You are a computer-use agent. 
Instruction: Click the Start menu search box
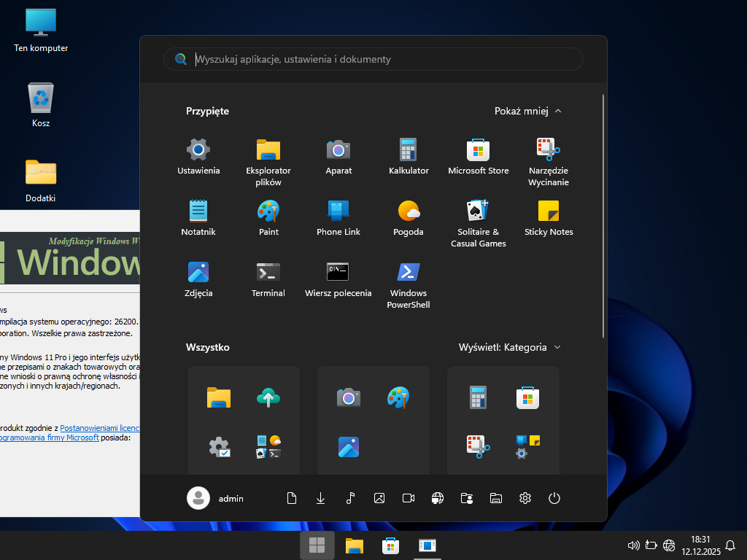[379, 59]
